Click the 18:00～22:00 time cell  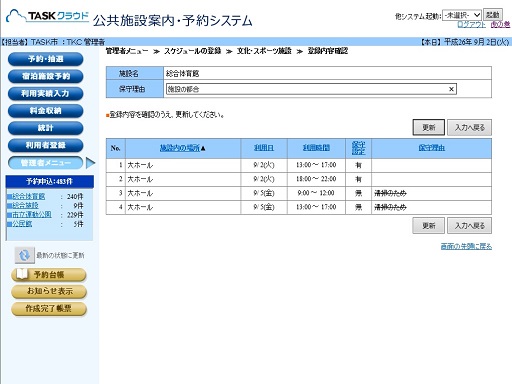[316, 179]
